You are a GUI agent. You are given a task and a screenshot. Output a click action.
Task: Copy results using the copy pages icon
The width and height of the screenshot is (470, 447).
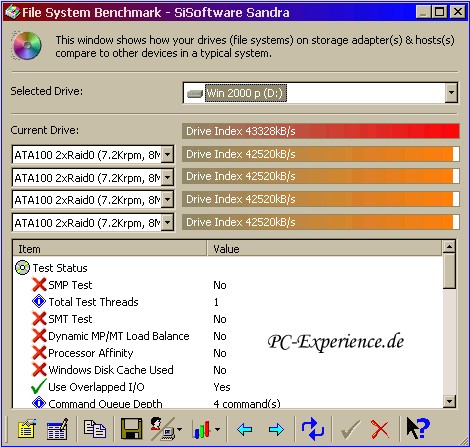[x=95, y=429]
